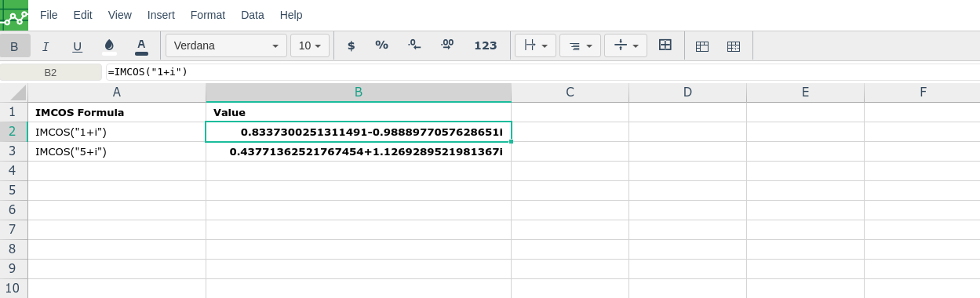Expand horizontal alignment dropdown
The image size is (980, 298).
(581, 45)
